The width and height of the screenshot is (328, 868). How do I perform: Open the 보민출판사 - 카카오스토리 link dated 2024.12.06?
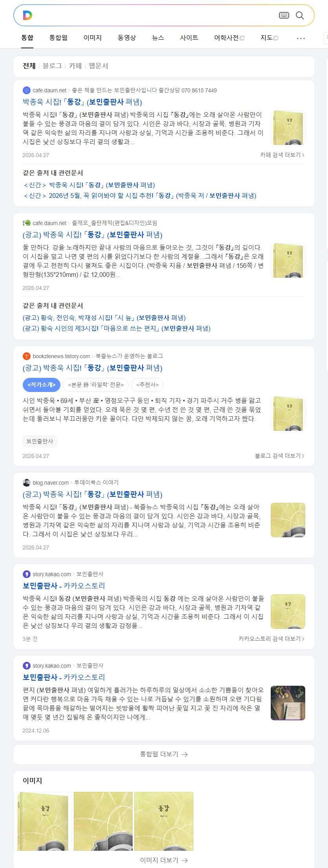click(64, 677)
